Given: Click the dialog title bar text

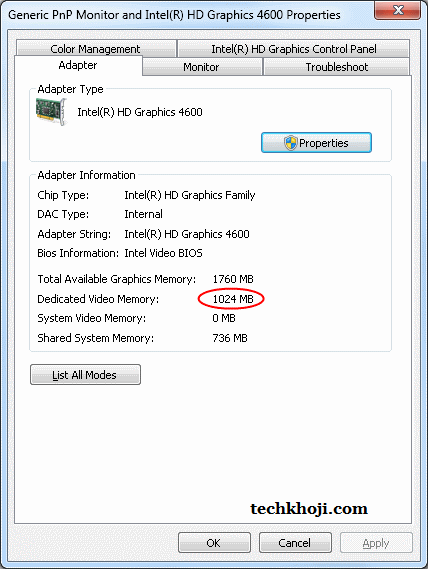Looking at the screenshot, I should (x=174, y=15).
